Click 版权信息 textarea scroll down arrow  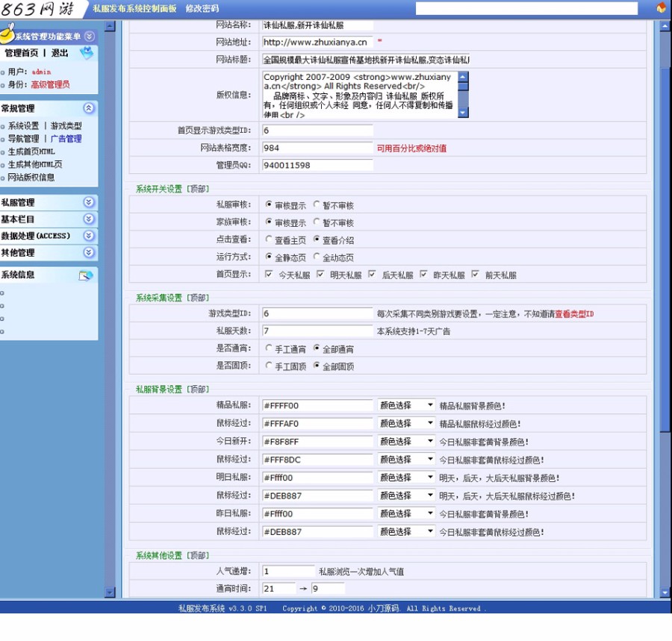click(463, 113)
